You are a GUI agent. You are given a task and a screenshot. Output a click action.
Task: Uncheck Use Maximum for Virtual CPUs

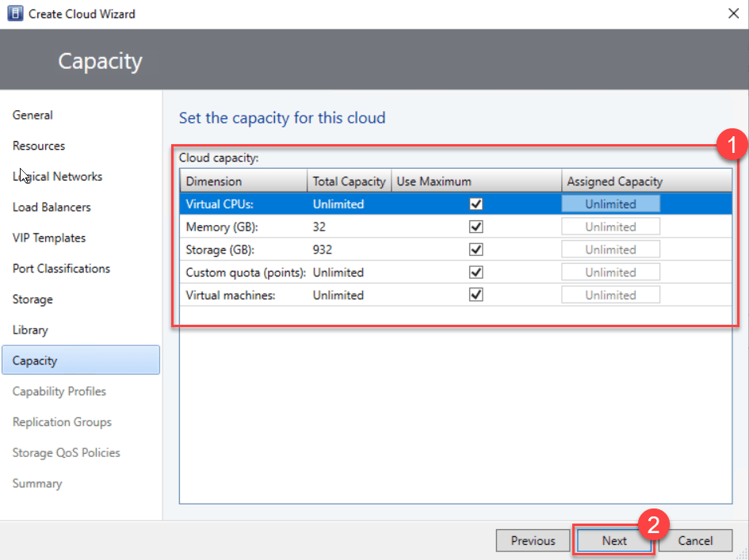coord(476,204)
